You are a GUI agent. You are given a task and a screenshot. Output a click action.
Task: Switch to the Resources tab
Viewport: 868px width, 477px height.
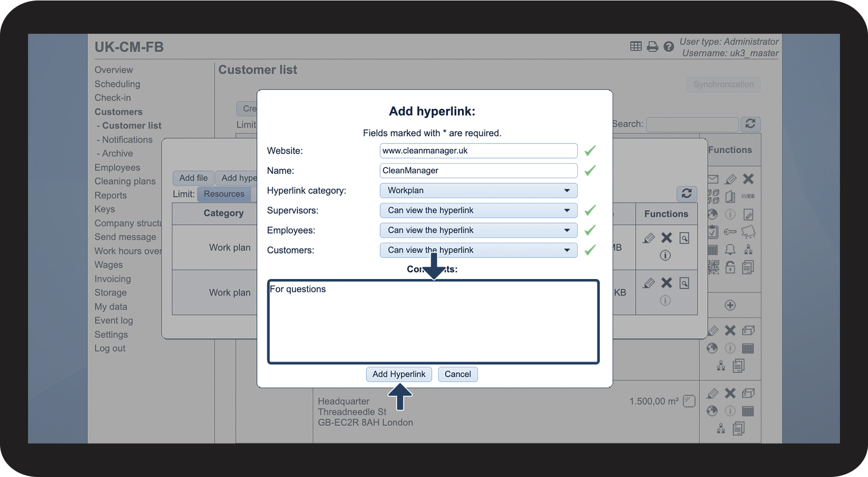point(224,194)
